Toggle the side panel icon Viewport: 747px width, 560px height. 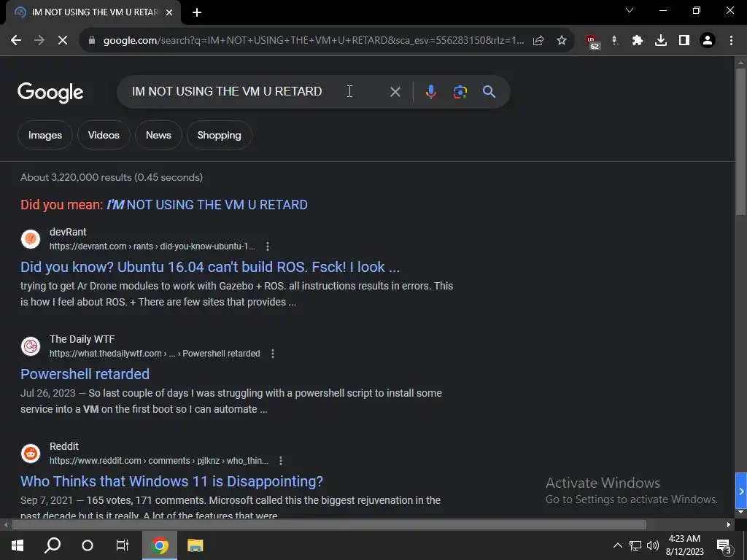pyautogui.click(x=684, y=41)
